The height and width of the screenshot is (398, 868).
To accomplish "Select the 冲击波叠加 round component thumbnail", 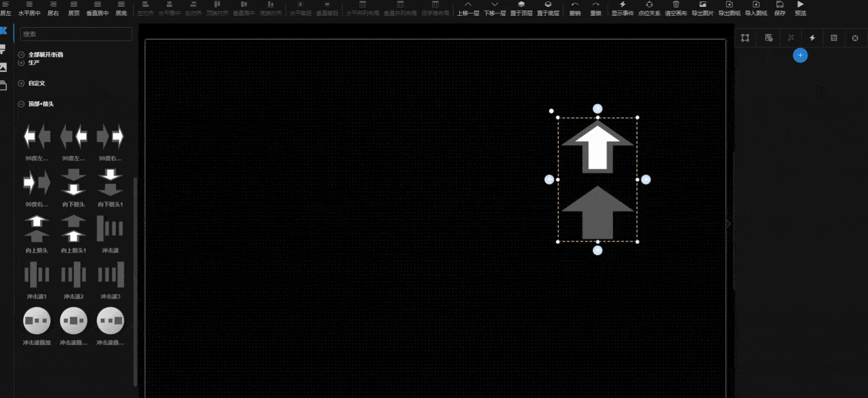I will click(x=37, y=321).
